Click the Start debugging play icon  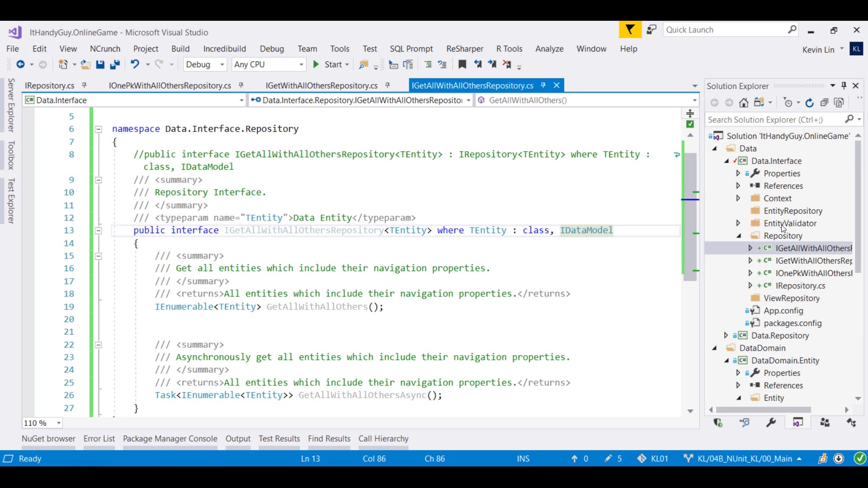(x=316, y=65)
